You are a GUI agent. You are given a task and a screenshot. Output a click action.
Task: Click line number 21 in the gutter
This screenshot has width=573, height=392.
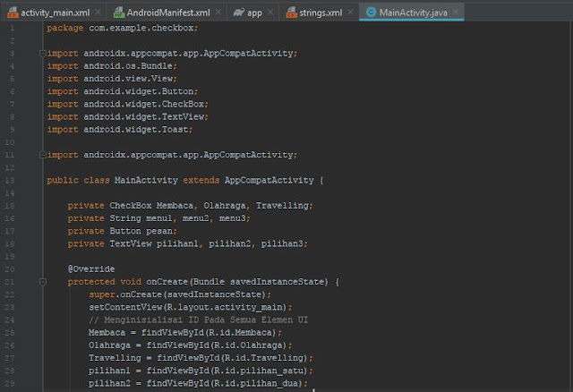[x=10, y=282]
